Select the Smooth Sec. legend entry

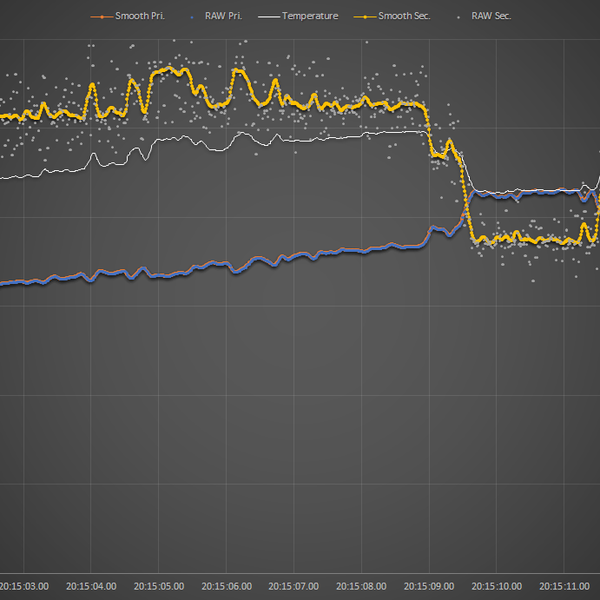392,16
